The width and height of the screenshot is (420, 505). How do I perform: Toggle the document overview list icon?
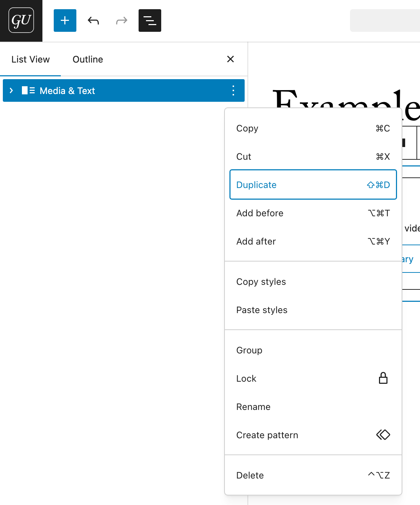point(150,20)
